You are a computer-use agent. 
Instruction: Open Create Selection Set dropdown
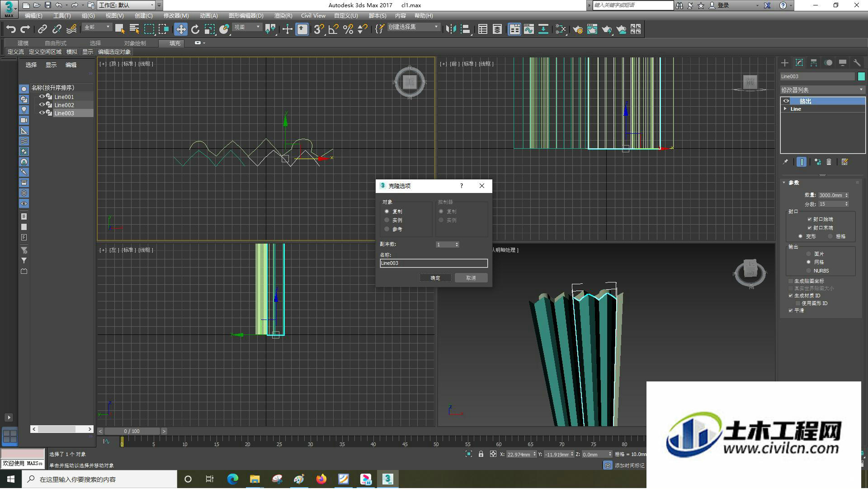click(413, 28)
